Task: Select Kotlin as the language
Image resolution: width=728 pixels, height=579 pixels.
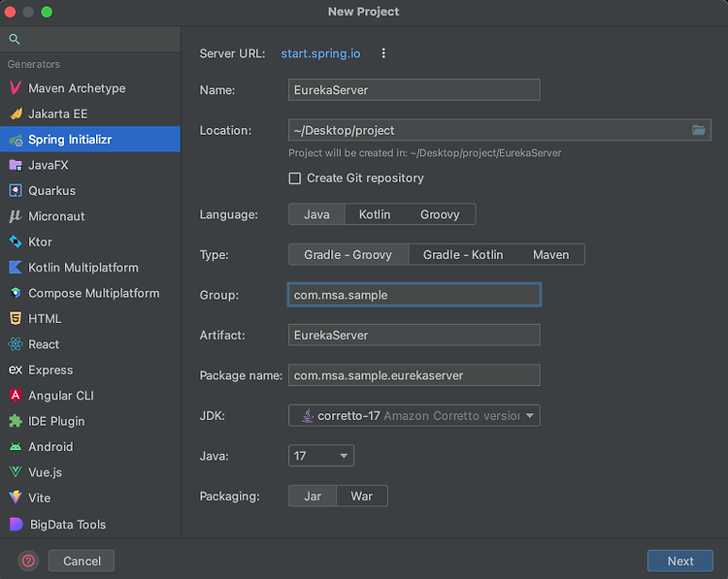Action: click(375, 214)
